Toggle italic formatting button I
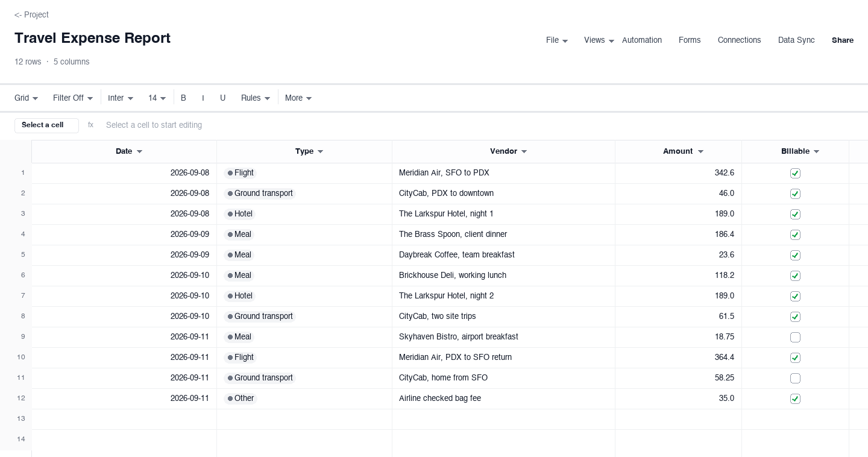 coord(203,98)
